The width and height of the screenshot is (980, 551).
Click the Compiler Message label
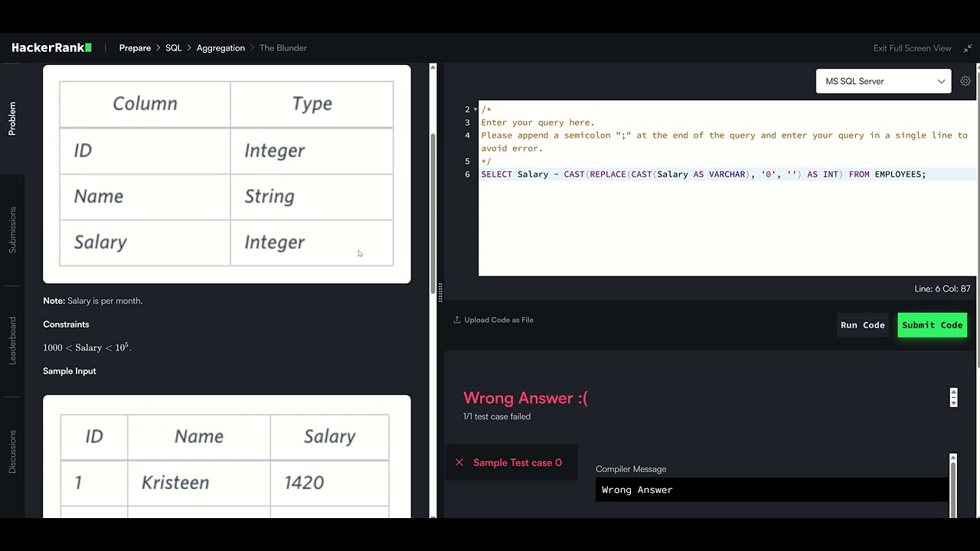pos(631,469)
